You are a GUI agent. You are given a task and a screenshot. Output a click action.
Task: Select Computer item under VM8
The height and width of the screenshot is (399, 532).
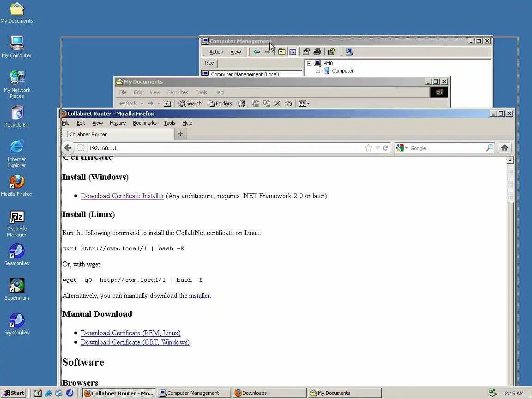coord(343,71)
